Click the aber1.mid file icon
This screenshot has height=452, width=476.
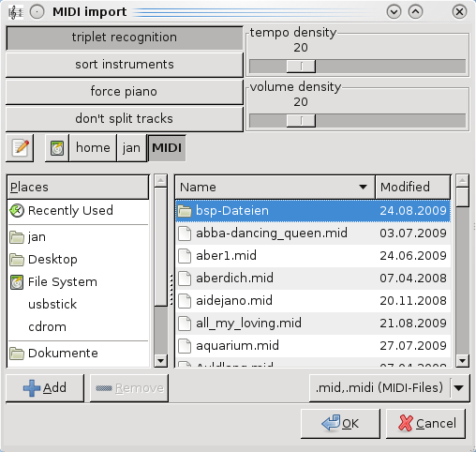point(185,256)
